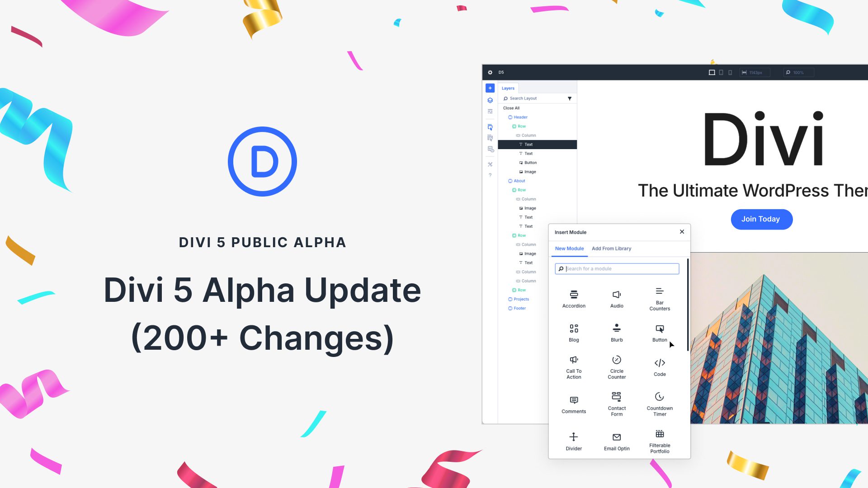Click the module search input field
This screenshot has width=868, height=488.
click(x=617, y=269)
